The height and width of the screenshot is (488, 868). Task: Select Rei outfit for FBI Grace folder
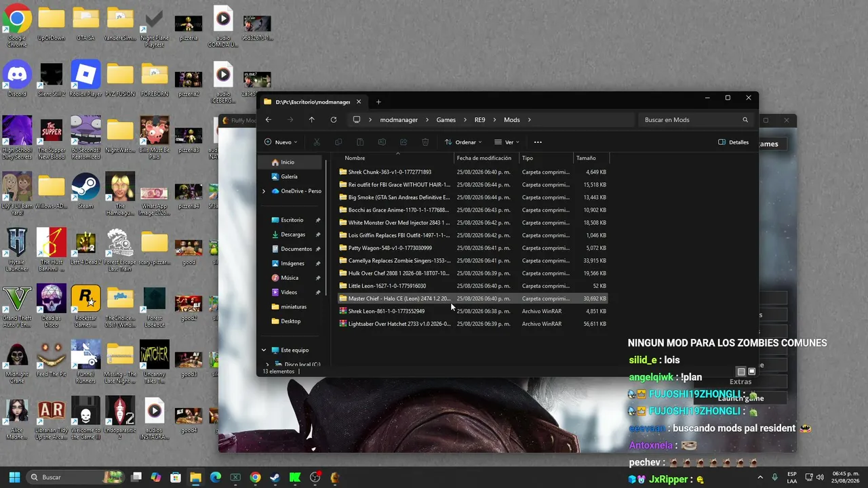(473, 184)
